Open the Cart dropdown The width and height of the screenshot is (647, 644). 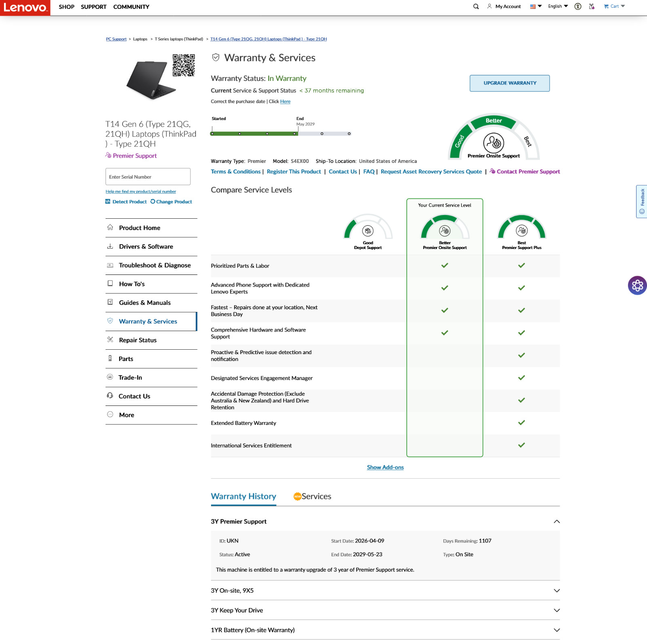coord(614,6)
